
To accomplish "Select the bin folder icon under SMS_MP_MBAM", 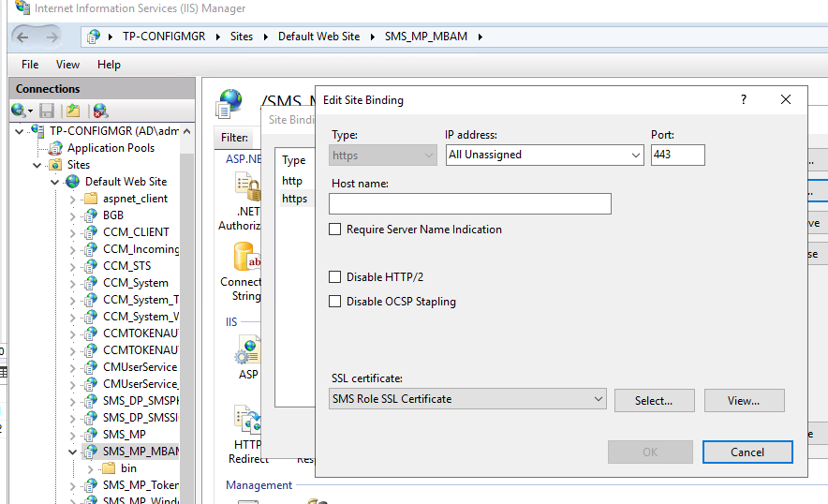I will (x=109, y=468).
